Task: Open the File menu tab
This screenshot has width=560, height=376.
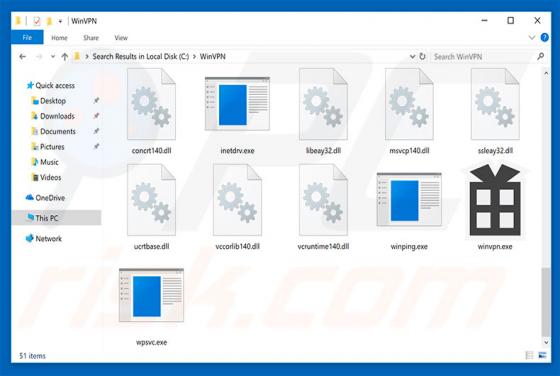Action: tap(27, 37)
